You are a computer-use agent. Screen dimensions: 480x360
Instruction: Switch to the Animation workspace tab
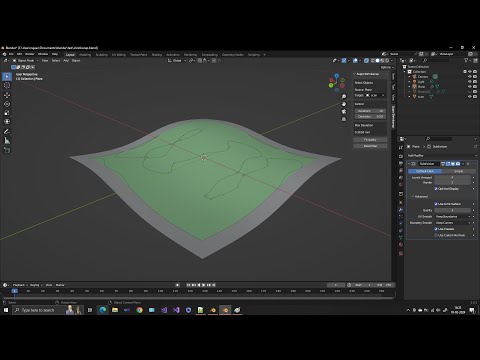click(173, 55)
